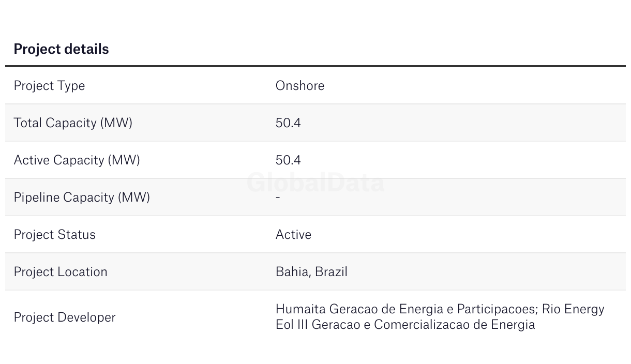631x364 pixels.
Task: Click the word Brazil in location
Action: coord(331,272)
